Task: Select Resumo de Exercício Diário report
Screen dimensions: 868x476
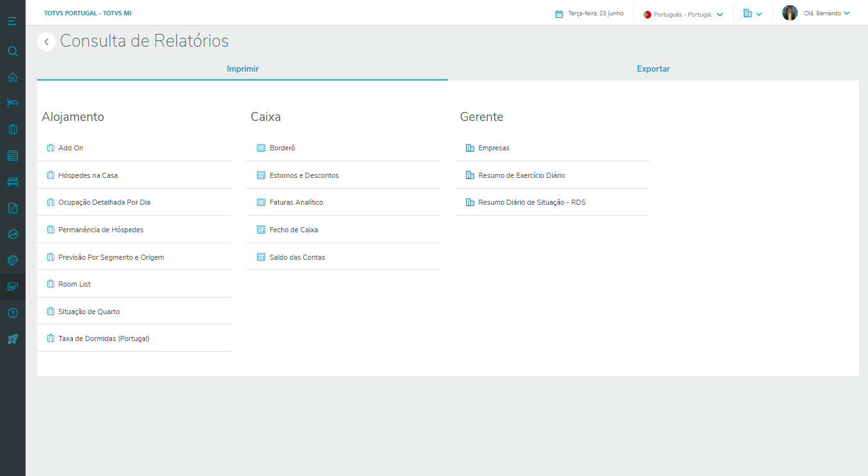Action: pyautogui.click(x=521, y=175)
